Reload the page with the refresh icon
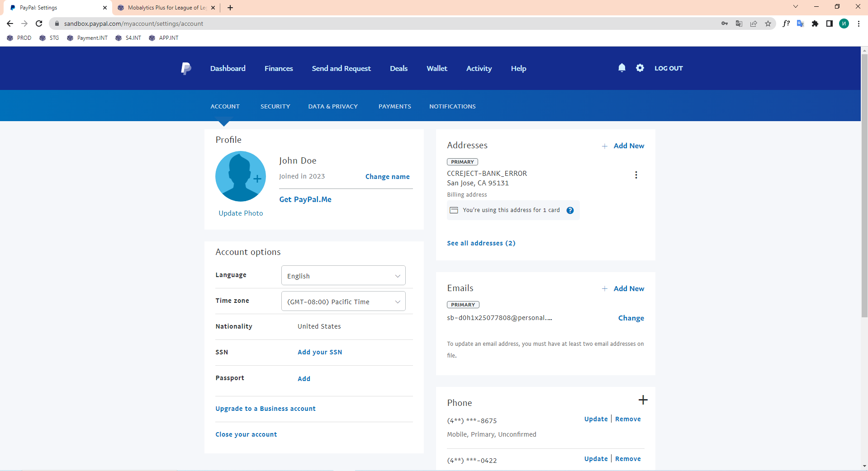868x471 pixels. pos(39,24)
